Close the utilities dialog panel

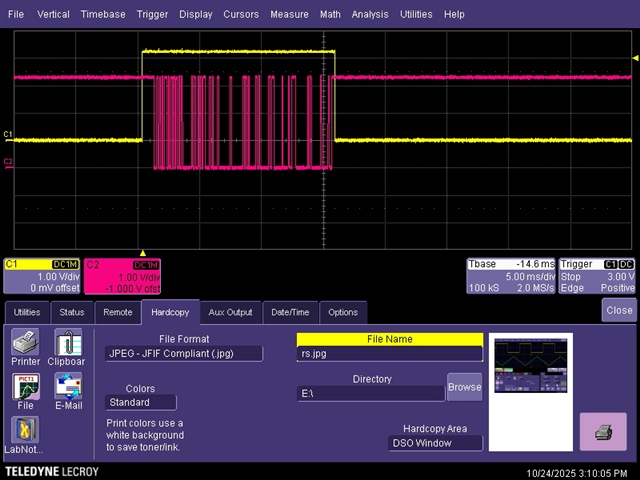[619, 310]
